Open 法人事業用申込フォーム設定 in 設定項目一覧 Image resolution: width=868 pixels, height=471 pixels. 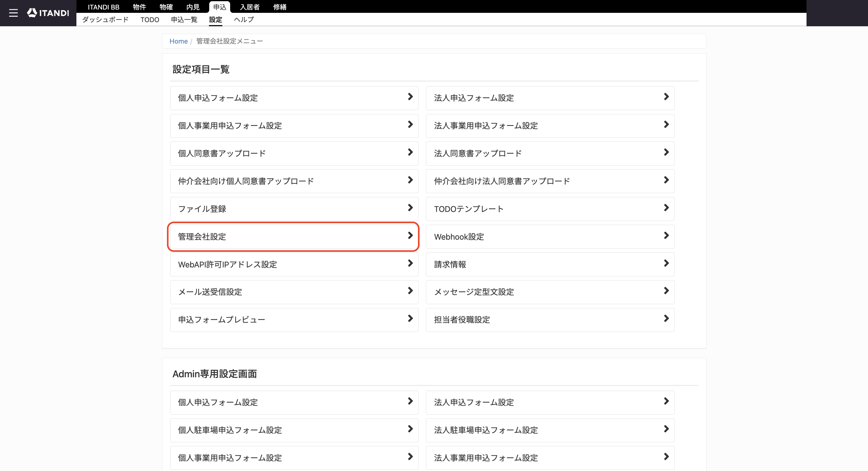click(x=550, y=126)
